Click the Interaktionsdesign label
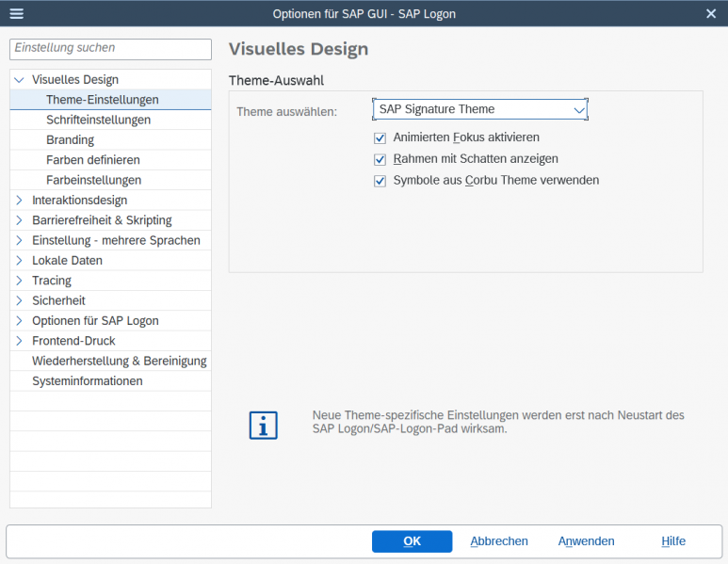This screenshot has width=728, height=564. tap(79, 200)
